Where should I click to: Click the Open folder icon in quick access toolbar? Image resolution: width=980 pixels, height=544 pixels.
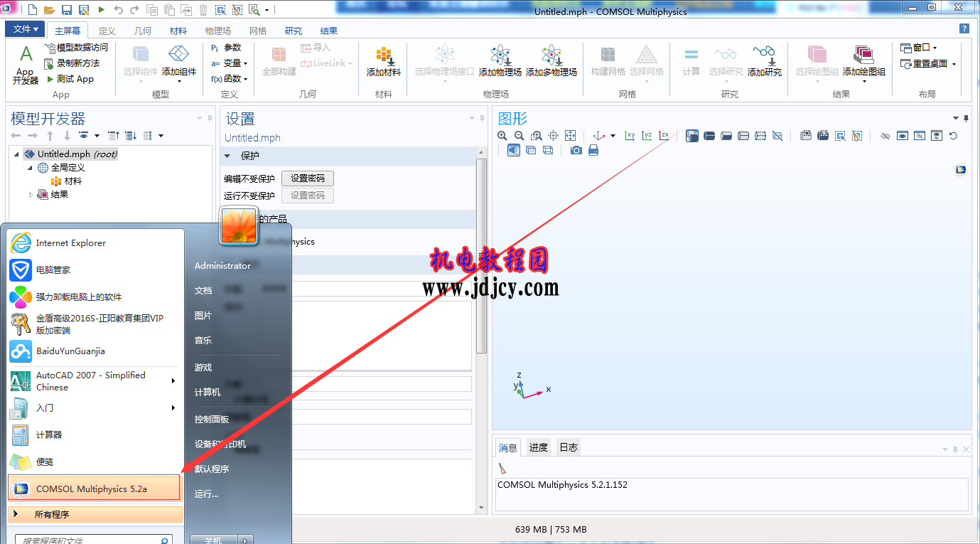[x=50, y=10]
